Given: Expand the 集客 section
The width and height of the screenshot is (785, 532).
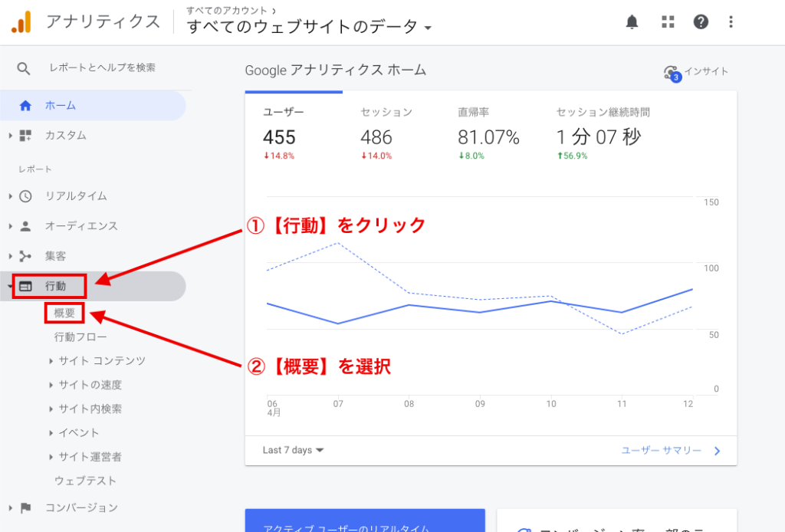Looking at the screenshot, I should point(11,256).
